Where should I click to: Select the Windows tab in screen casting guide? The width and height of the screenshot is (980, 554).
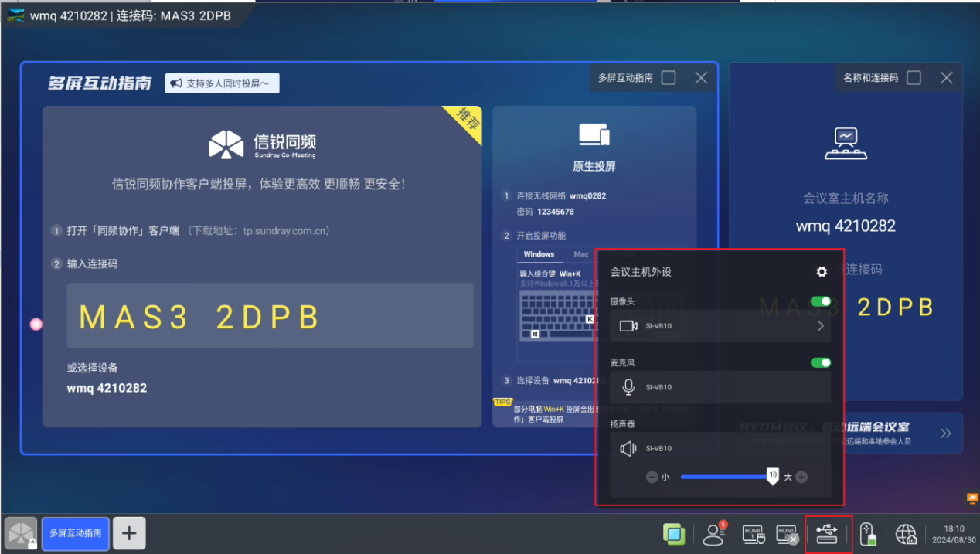(539, 254)
